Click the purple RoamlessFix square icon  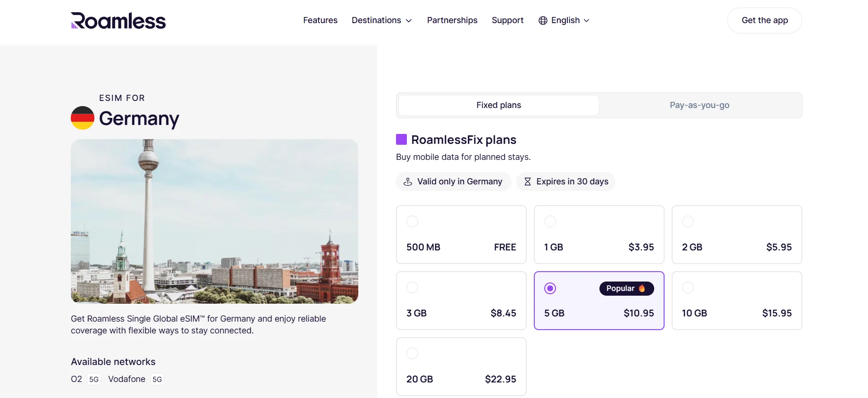pyautogui.click(x=401, y=139)
